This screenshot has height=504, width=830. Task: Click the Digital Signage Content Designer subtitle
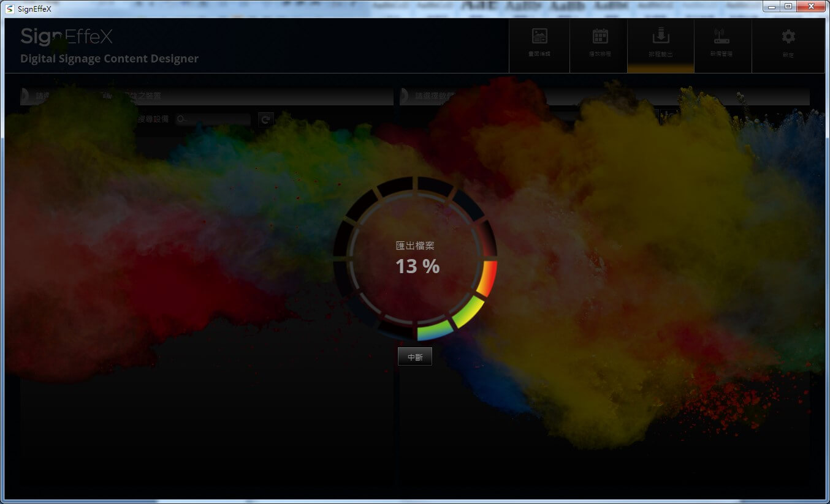(109, 59)
